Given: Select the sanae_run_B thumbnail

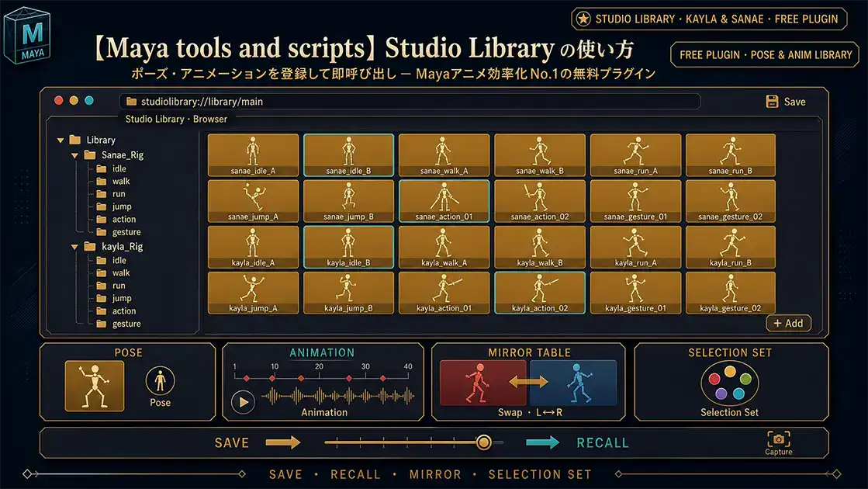Looking at the screenshot, I should (731, 155).
